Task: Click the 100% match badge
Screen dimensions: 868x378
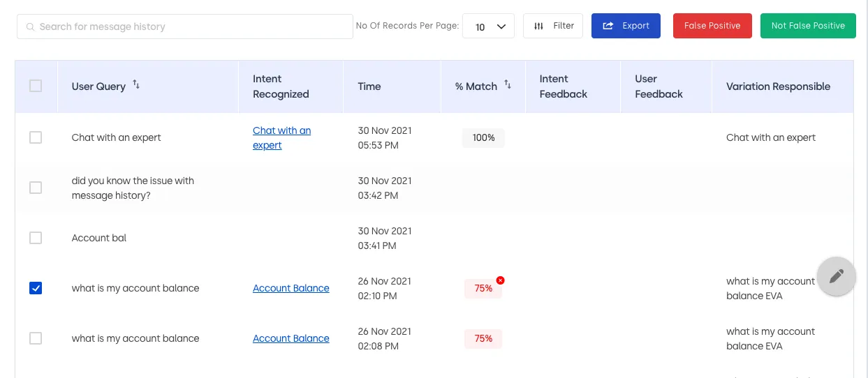Action: pos(483,137)
